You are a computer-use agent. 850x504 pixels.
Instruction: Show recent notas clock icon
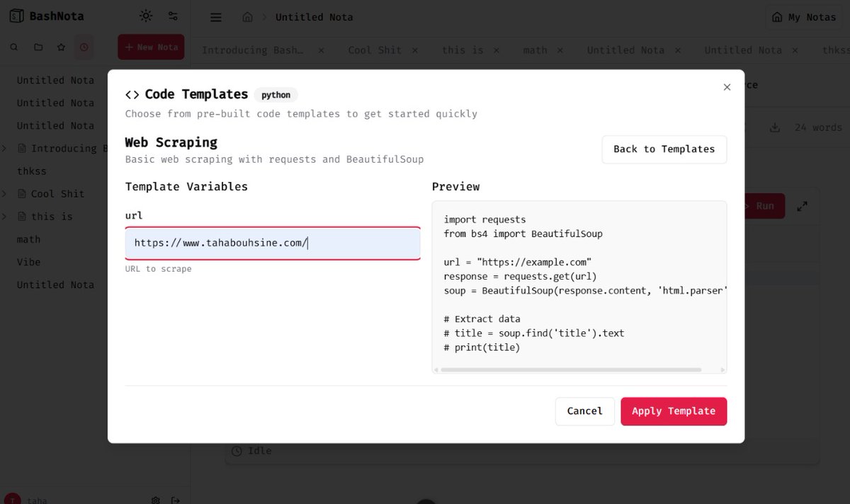84,47
